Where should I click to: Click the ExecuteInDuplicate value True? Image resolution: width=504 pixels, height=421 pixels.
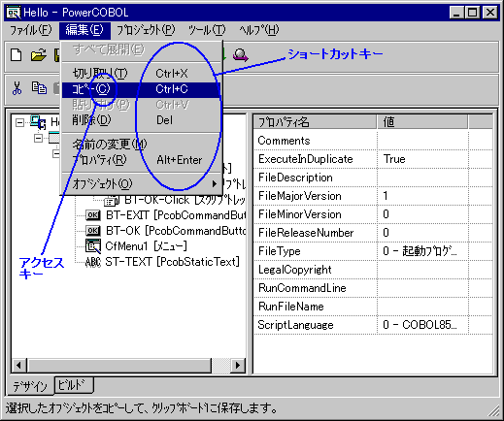point(394,159)
